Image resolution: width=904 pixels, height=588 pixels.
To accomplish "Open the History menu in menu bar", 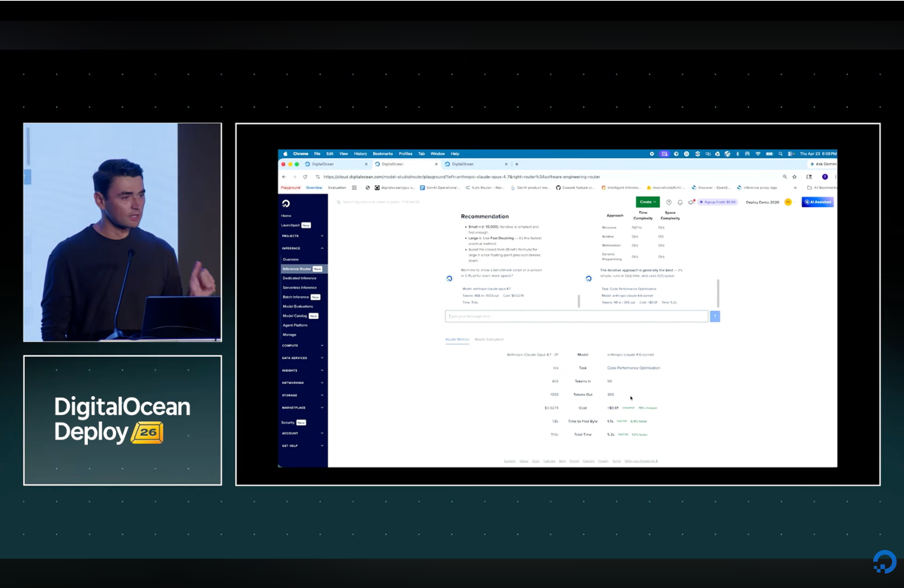I will point(360,154).
